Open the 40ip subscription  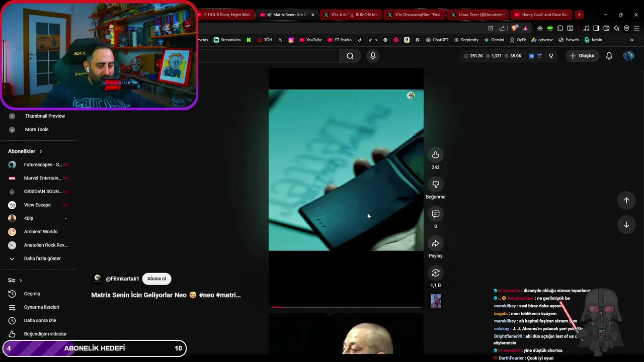click(39, 218)
